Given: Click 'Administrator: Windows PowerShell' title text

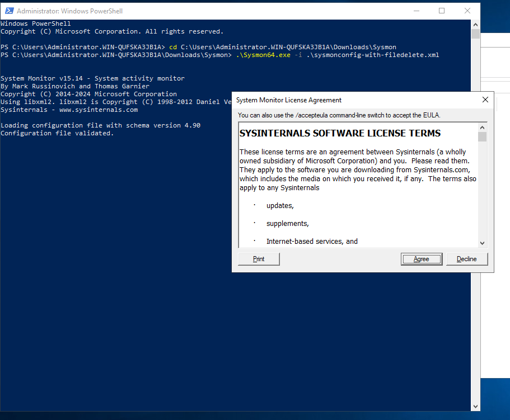Looking at the screenshot, I should pyautogui.click(x=69, y=11).
